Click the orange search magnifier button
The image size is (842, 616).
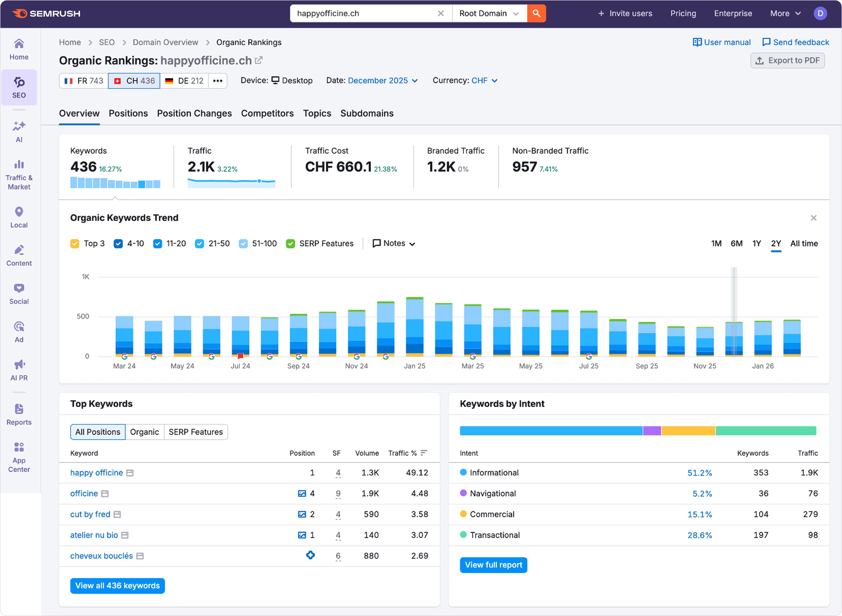point(536,13)
